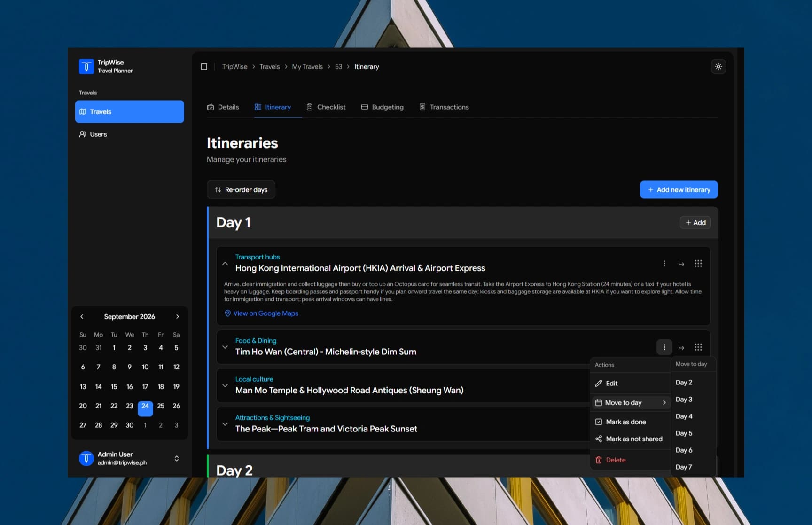Click the Re-order days button
The width and height of the screenshot is (812, 525).
[x=241, y=190]
